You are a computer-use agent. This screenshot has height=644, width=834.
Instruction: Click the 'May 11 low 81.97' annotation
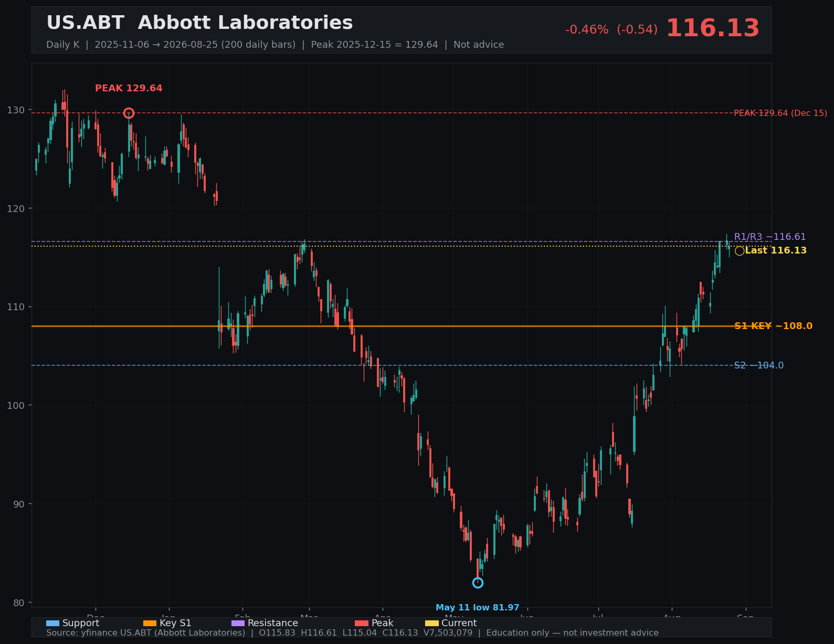[478, 608]
